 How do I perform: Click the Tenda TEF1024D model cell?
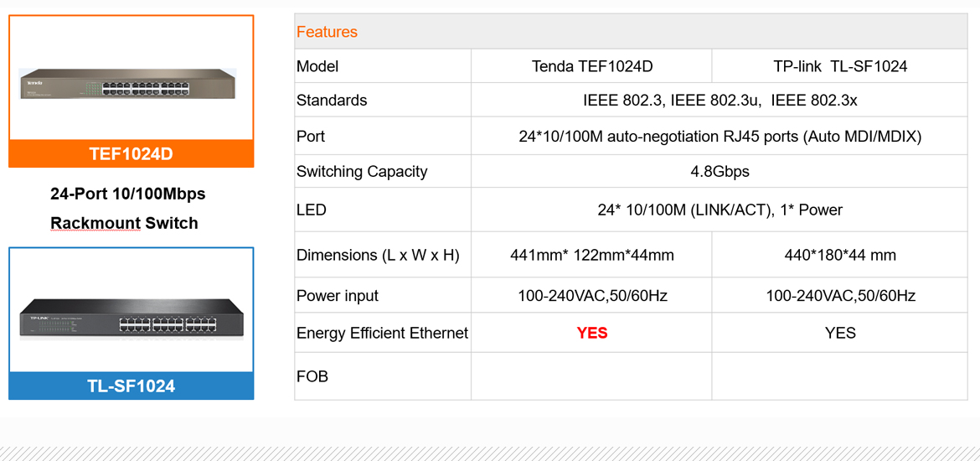(591, 66)
